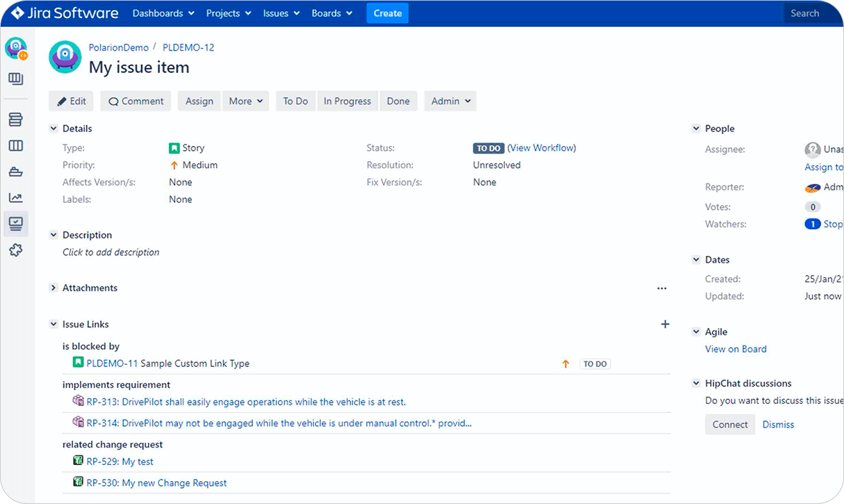
Task: Collapse the Agile section
Action: pos(696,332)
